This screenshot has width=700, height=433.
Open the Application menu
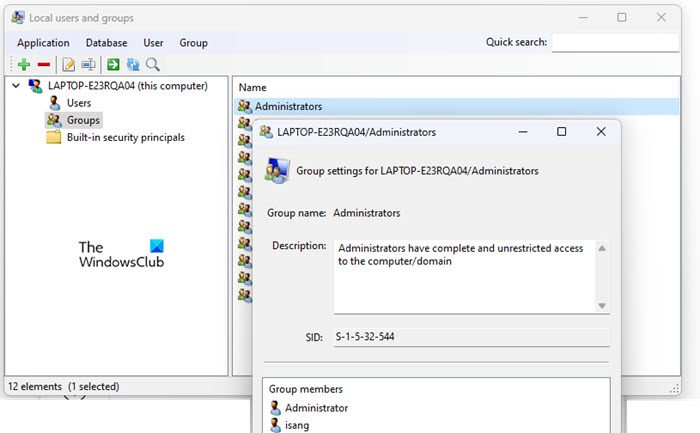43,43
